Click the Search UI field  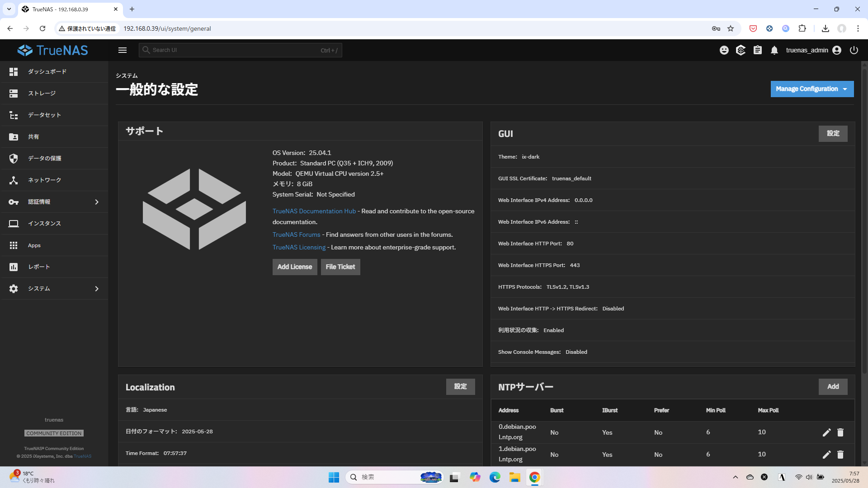click(x=241, y=50)
